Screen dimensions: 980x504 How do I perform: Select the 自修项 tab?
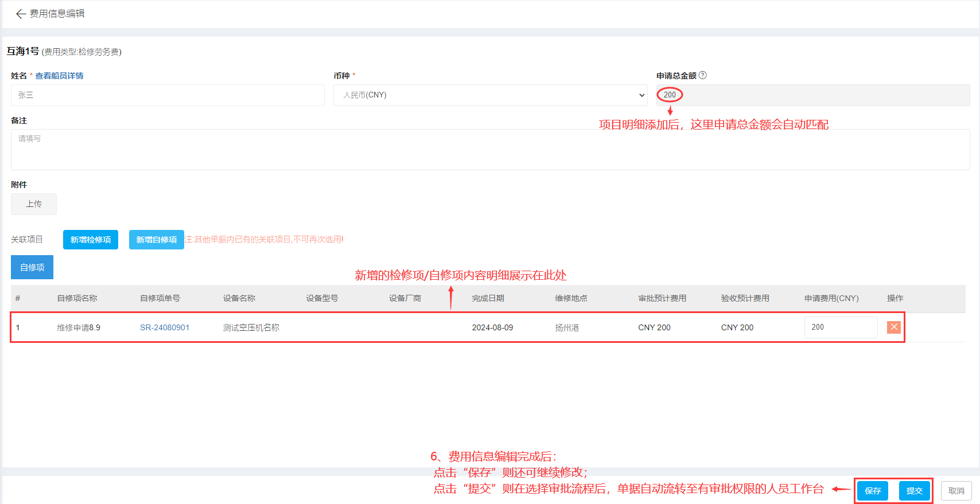coord(32,267)
